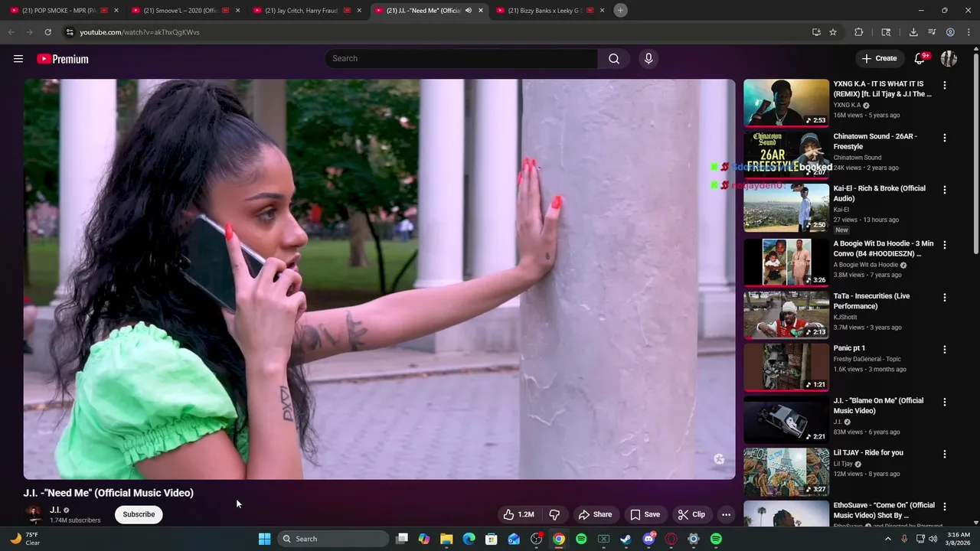980x551 pixels.
Task: Open options for Chinatown Sound 26AR Freestyle
Action: coord(944,138)
